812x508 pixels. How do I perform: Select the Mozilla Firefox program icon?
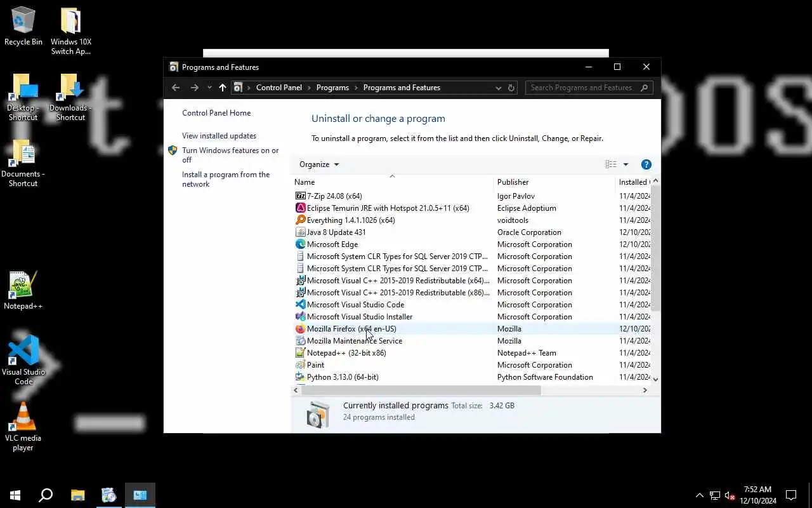point(301,329)
